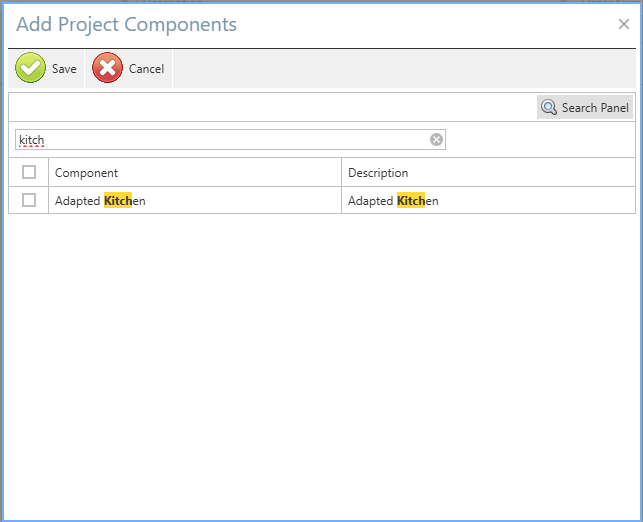Click the Search Panel magnifier icon
643x522 pixels.
point(549,107)
